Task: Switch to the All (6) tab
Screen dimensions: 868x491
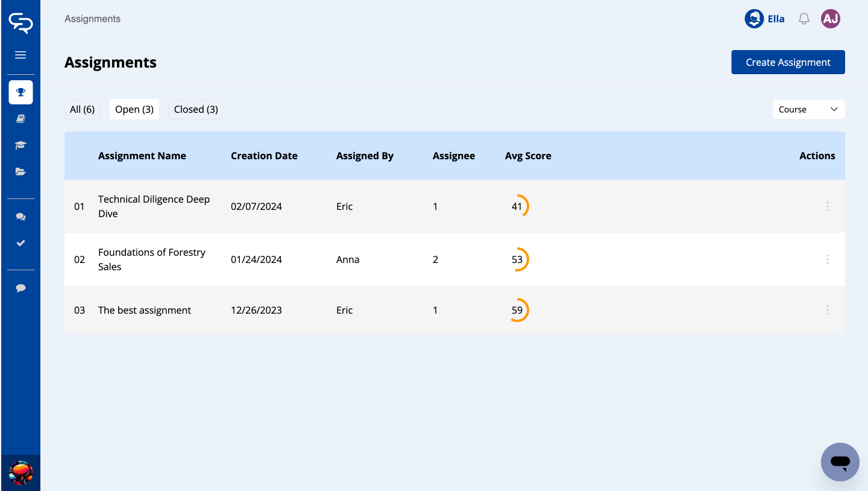Action: (82, 109)
